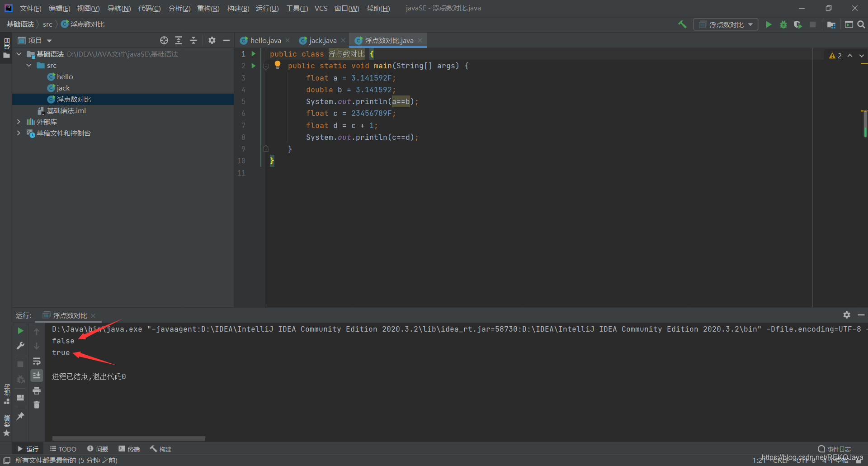Close the 浮点数对比.java editor tab

(x=420, y=40)
